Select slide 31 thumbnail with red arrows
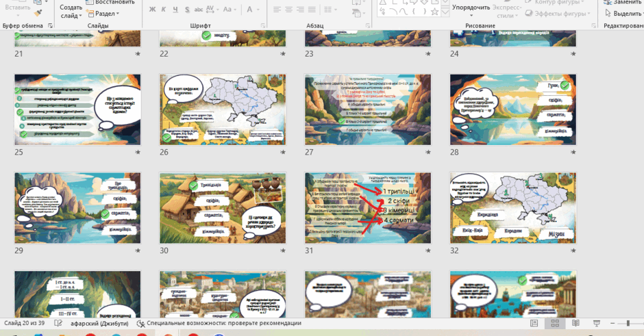 click(368, 208)
